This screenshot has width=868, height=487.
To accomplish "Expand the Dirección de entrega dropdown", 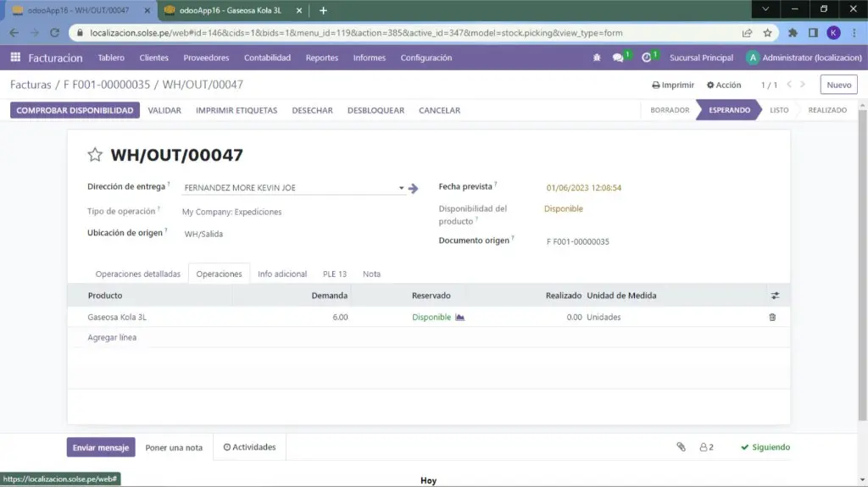I will tap(401, 188).
